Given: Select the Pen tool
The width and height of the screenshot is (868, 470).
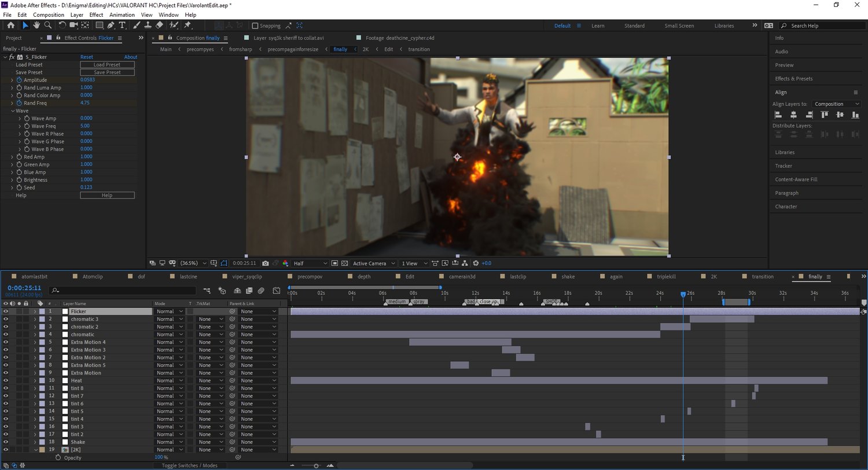Looking at the screenshot, I should click(111, 25).
